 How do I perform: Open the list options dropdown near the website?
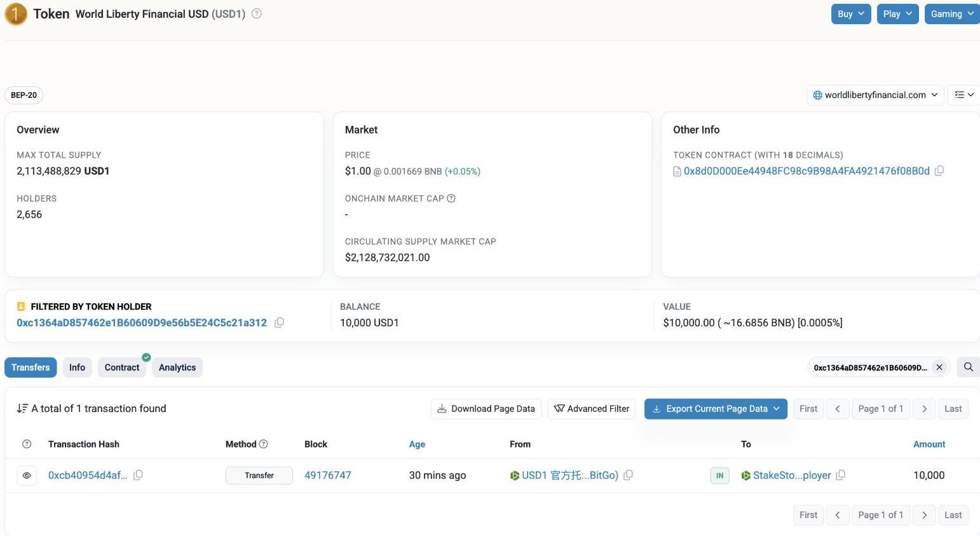[963, 95]
